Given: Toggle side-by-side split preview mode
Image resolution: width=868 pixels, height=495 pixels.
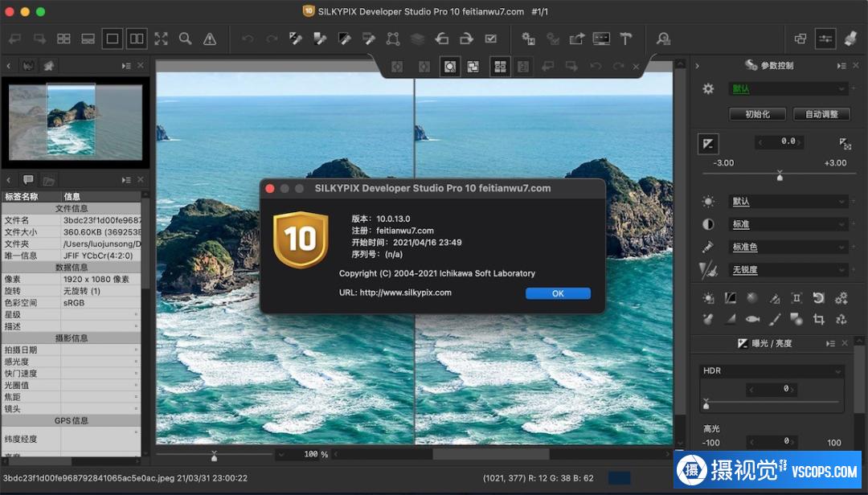Looking at the screenshot, I should click(137, 39).
